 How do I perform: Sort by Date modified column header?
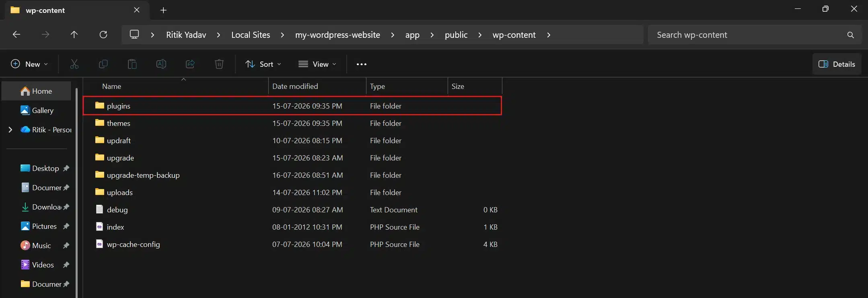click(x=317, y=86)
